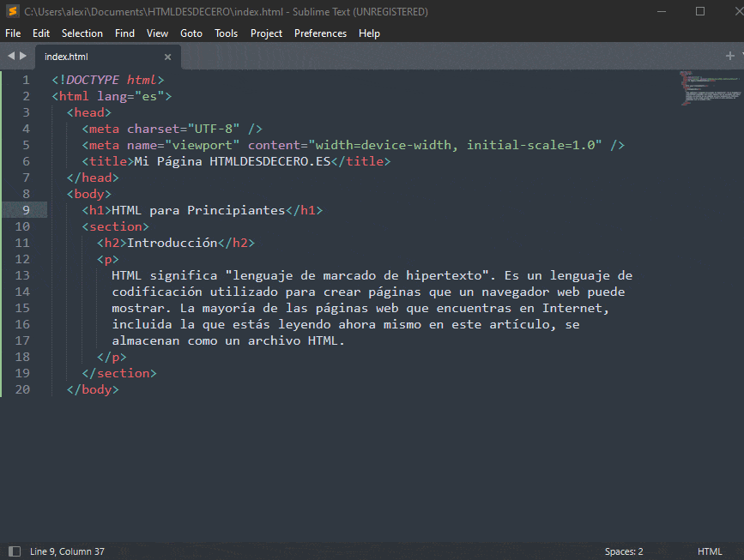744x560 pixels.
Task: Open the File menu
Action: click(13, 33)
